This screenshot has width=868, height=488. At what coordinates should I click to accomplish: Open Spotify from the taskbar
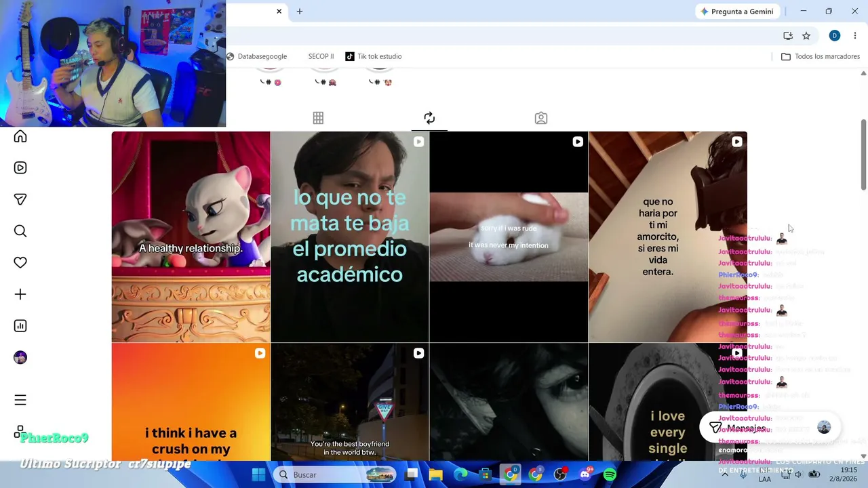coord(610,474)
